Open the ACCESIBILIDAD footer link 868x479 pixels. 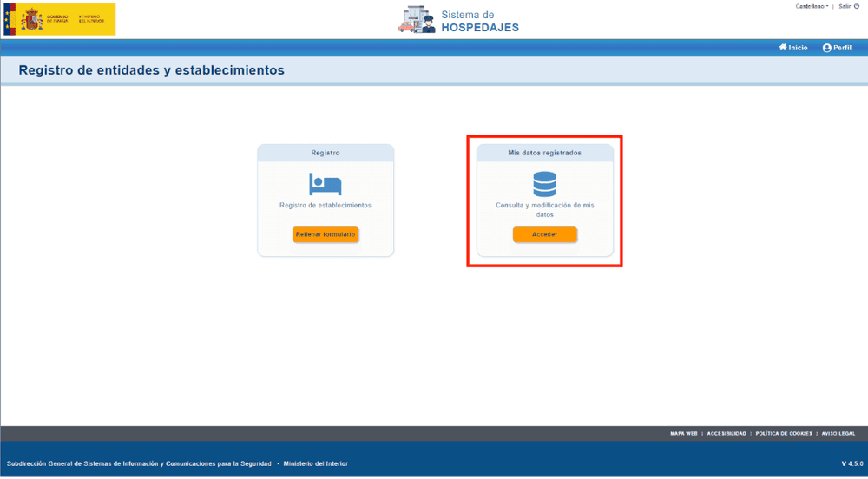click(x=727, y=433)
